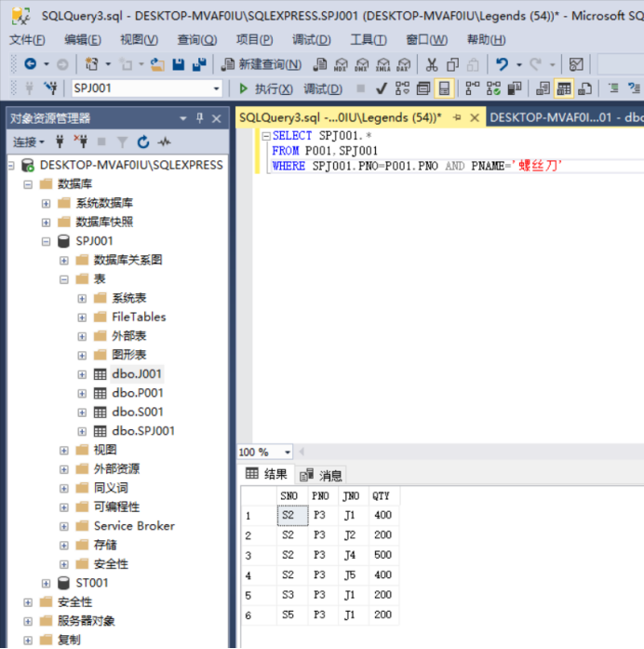This screenshot has height=649, width=644.
Task: Click the Parse checkmark icon
Action: click(381, 88)
